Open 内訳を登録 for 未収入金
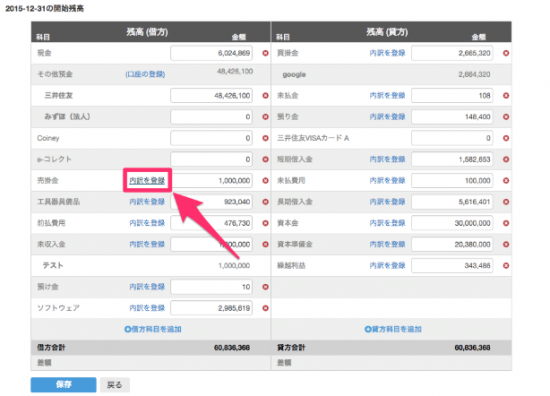 (147, 244)
